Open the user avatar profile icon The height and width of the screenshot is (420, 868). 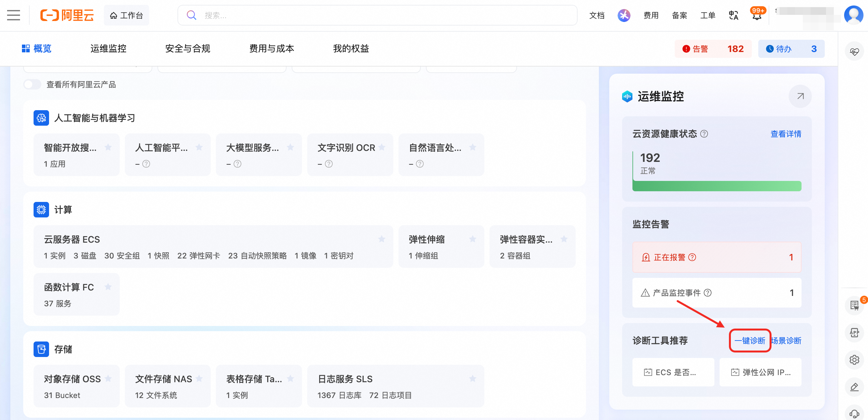[853, 15]
